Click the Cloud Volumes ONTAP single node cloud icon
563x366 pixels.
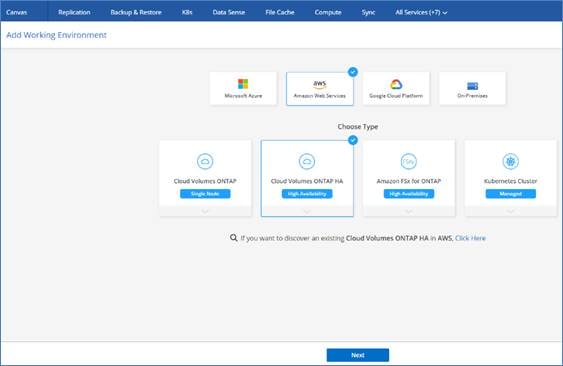[205, 161]
